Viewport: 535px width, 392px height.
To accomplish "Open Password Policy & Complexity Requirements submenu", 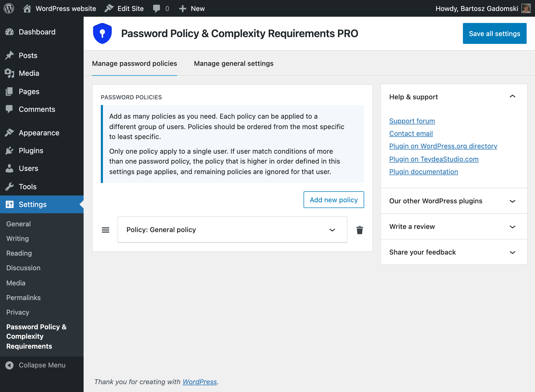I will point(37,336).
